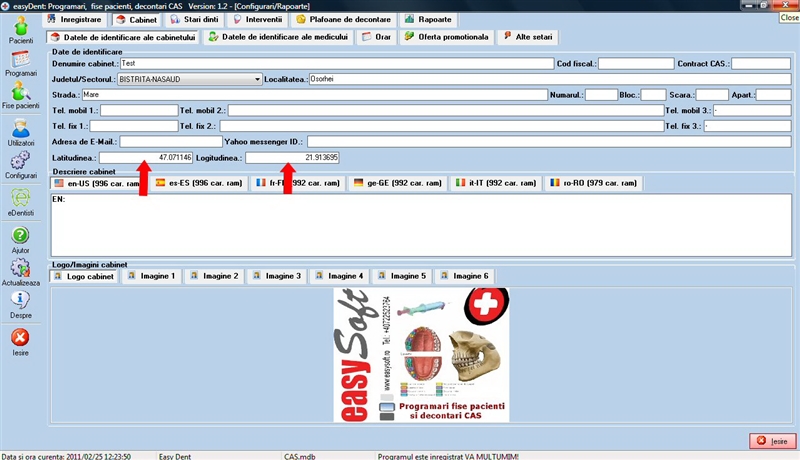Image resolution: width=800 pixels, height=460 pixels.
Task: Select the ro-RO language description tab
Action: 592,184
